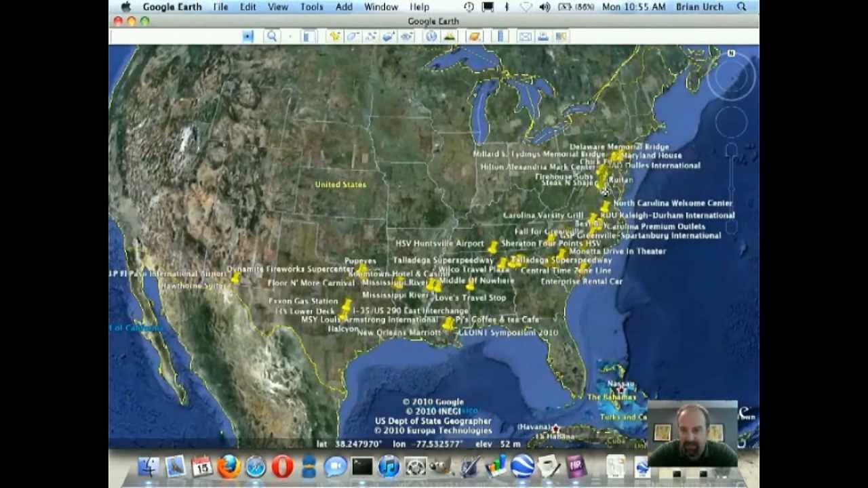Click the Nassau city label

pyautogui.click(x=620, y=384)
